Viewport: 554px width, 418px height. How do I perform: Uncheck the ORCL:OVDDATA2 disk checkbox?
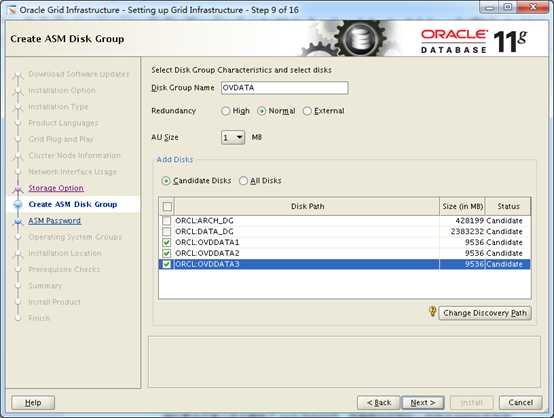click(166, 253)
